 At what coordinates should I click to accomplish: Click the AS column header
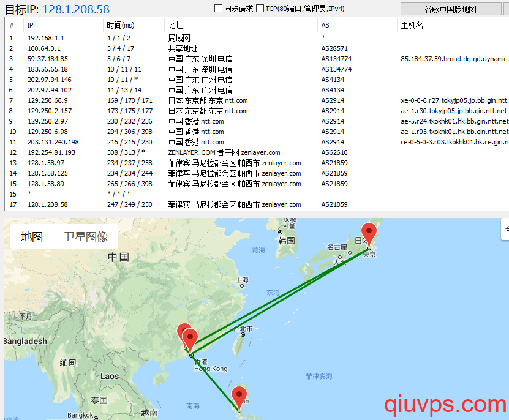325,25
